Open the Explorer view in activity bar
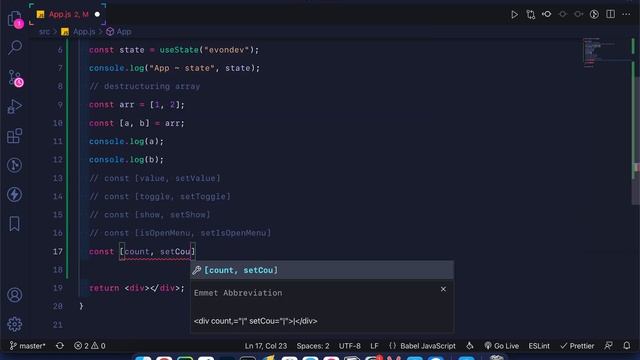Viewport: 640px width, 360px height. (x=15, y=18)
